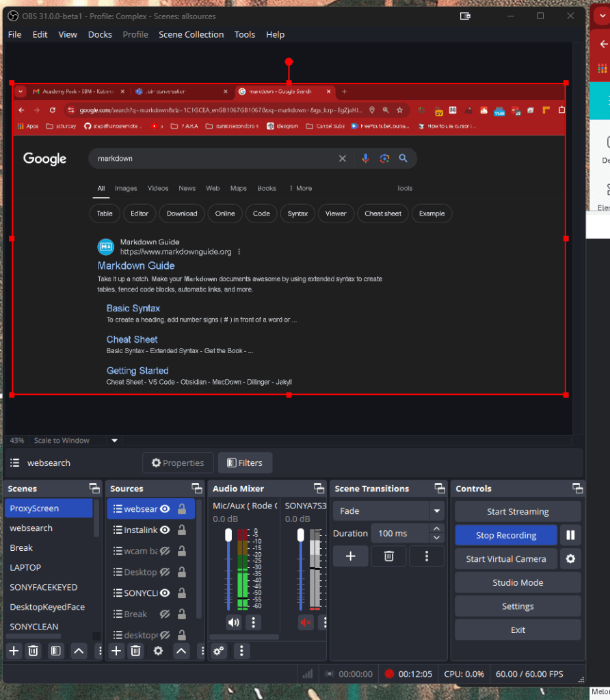Open Audio Mixer menu three-dots icon
Viewport: 610px width, 700px height.
click(241, 651)
